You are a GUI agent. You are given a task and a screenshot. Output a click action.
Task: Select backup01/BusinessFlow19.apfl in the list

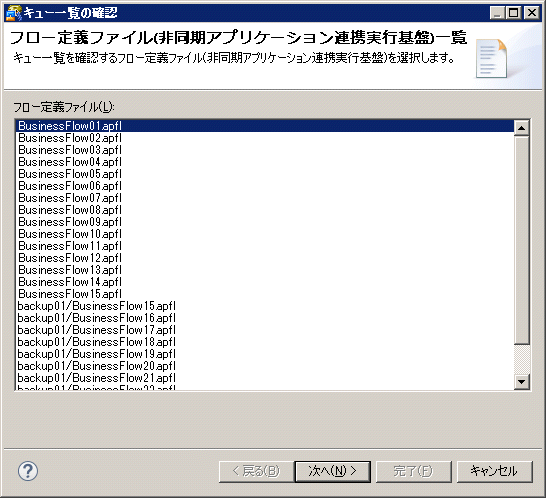(265, 354)
